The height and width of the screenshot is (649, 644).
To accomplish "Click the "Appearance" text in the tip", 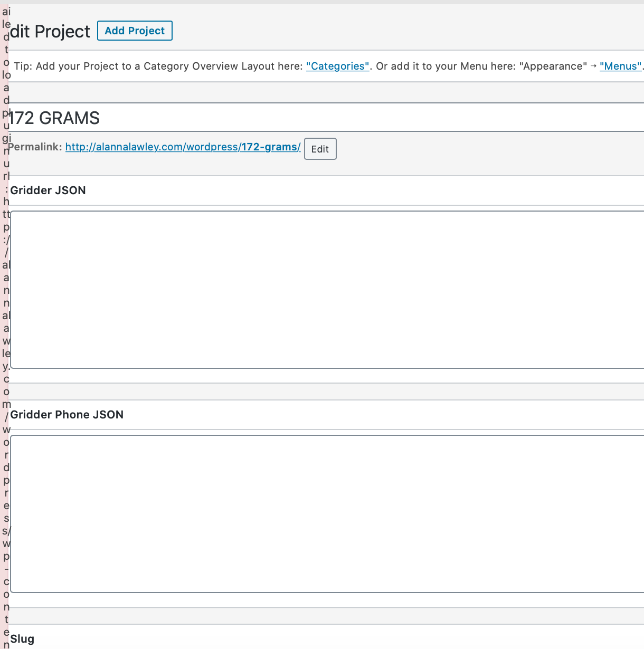I will (553, 66).
